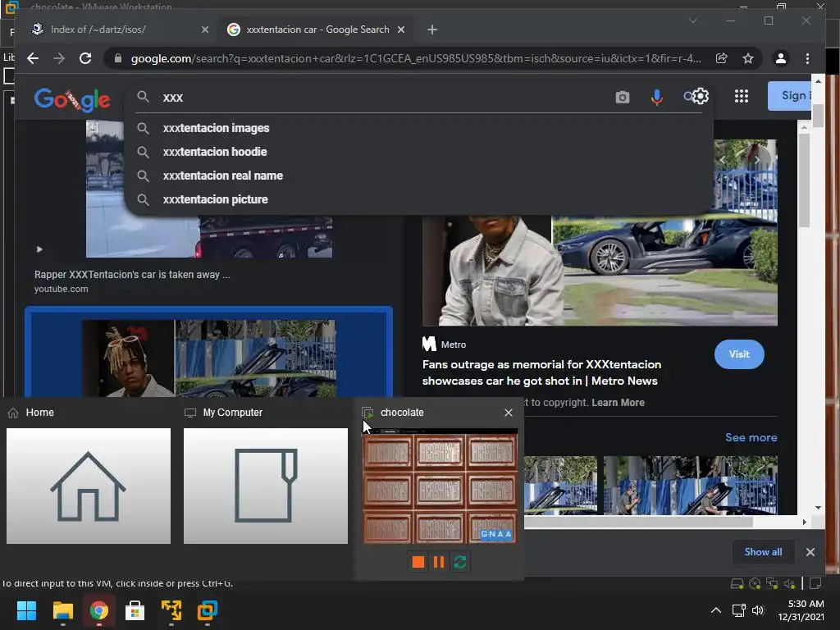Open Microsoft Store from taskbar
The width and height of the screenshot is (840, 630).
click(x=135, y=610)
